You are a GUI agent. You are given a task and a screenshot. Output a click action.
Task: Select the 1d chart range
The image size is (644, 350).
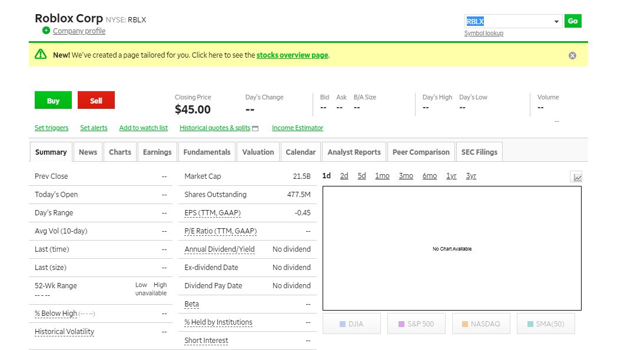[x=327, y=176]
